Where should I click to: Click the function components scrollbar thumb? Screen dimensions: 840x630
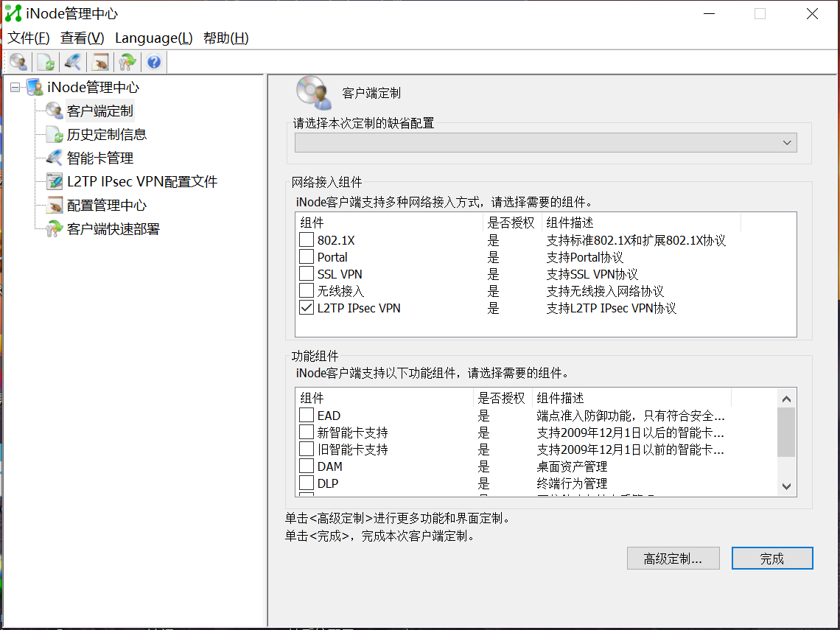click(x=786, y=433)
